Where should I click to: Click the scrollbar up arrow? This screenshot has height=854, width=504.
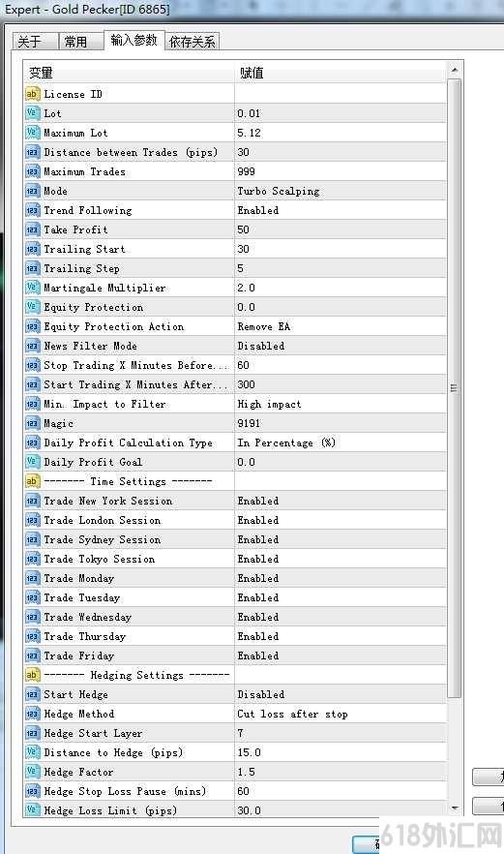pos(455,71)
